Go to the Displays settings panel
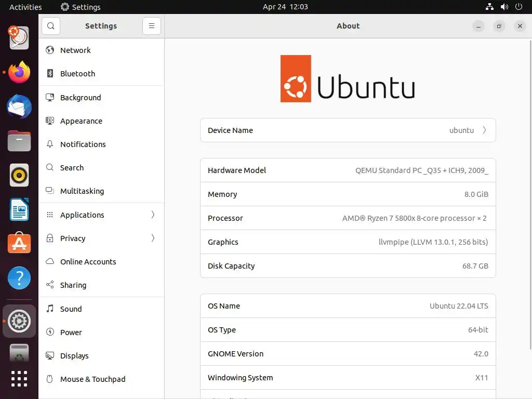532x399 pixels. (x=74, y=356)
